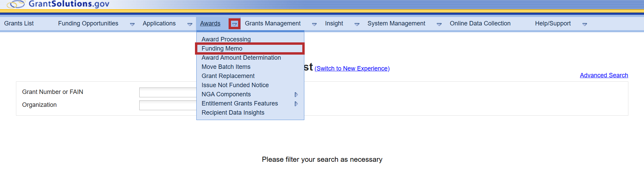644x175 pixels.
Task: Open Recipient Data Insights
Action: coord(233,113)
